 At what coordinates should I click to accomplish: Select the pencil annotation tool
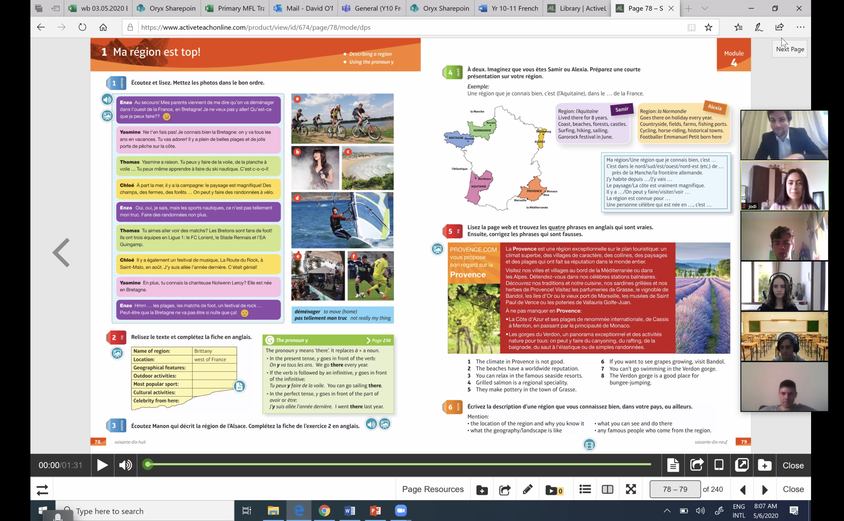528,489
